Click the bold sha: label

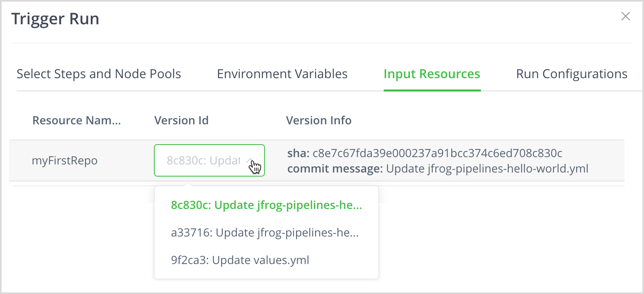[298, 153]
